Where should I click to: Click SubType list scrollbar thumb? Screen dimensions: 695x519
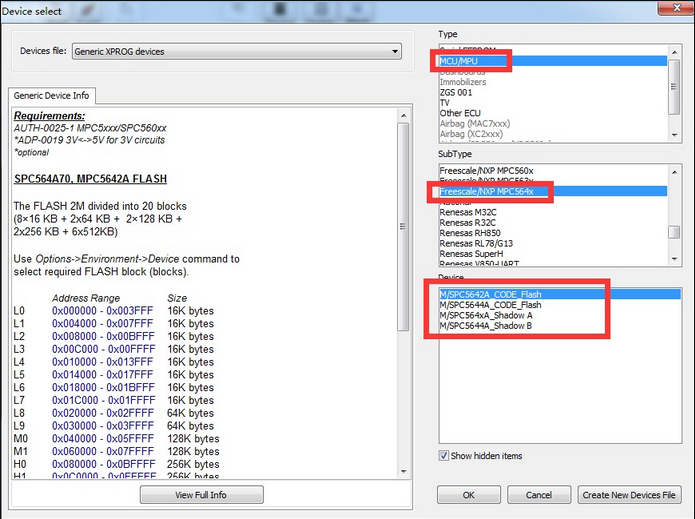coord(674,232)
